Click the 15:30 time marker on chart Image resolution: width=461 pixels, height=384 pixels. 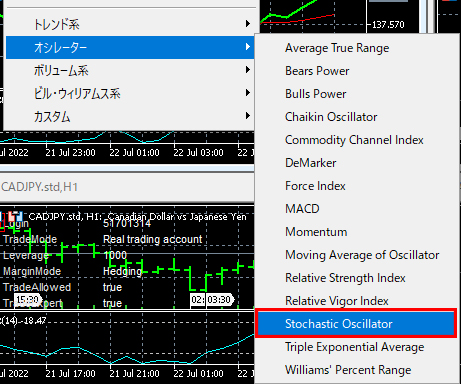point(28,300)
